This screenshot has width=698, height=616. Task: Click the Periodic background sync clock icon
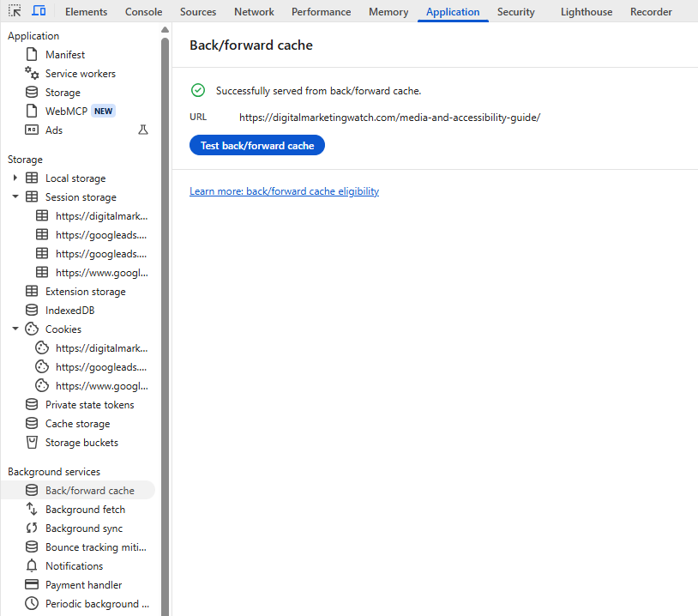(32, 603)
